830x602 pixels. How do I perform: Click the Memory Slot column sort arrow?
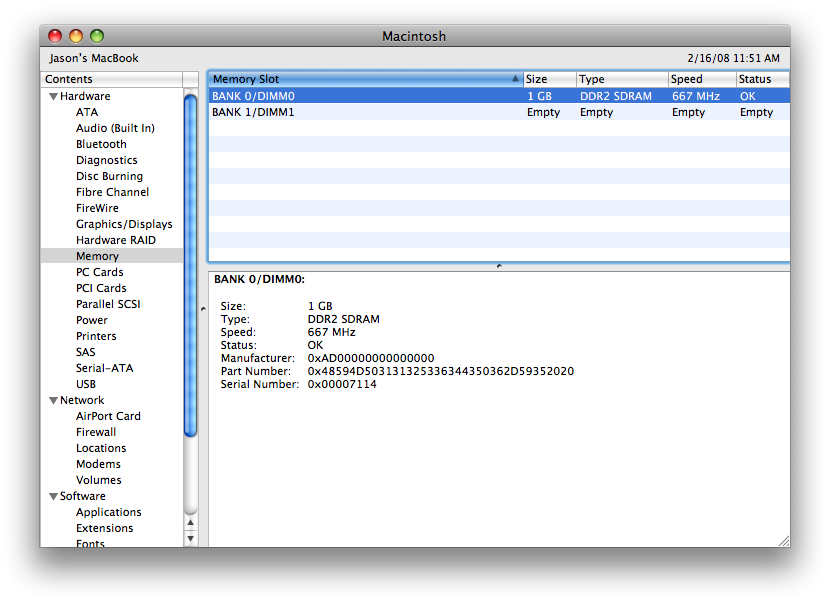[x=516, y=79]
